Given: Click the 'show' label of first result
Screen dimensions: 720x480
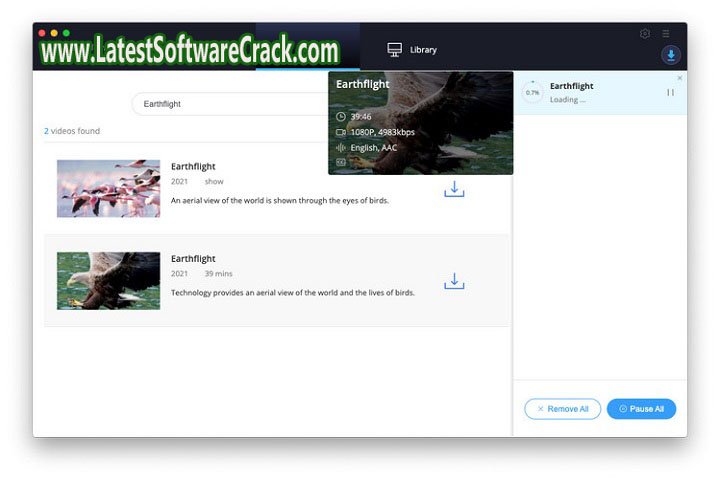Looking at the screenshot, I should [x=214, y=181].
